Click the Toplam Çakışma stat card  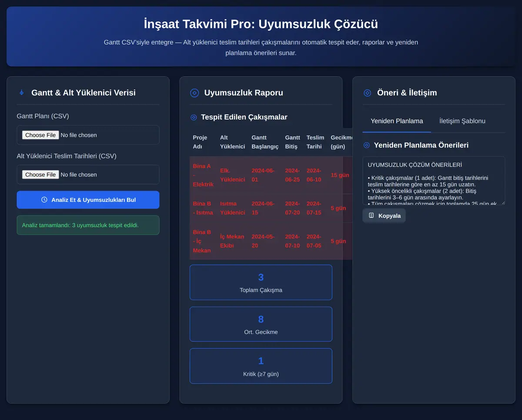click(x=261, y=282)
